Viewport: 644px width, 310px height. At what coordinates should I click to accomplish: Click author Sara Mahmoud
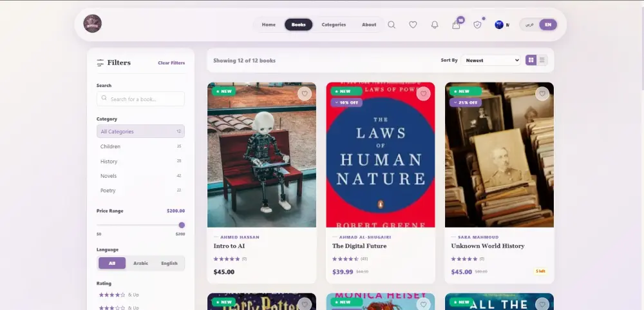(478, 237)
